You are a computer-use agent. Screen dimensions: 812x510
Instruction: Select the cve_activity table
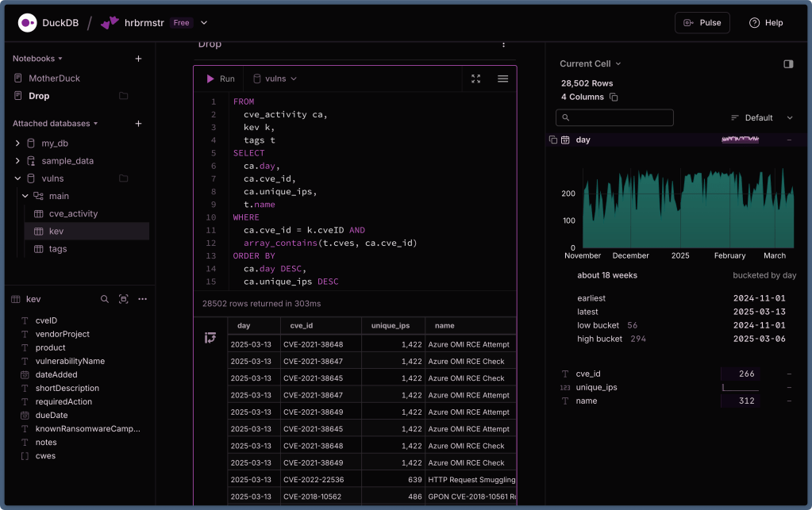point(73,213)
